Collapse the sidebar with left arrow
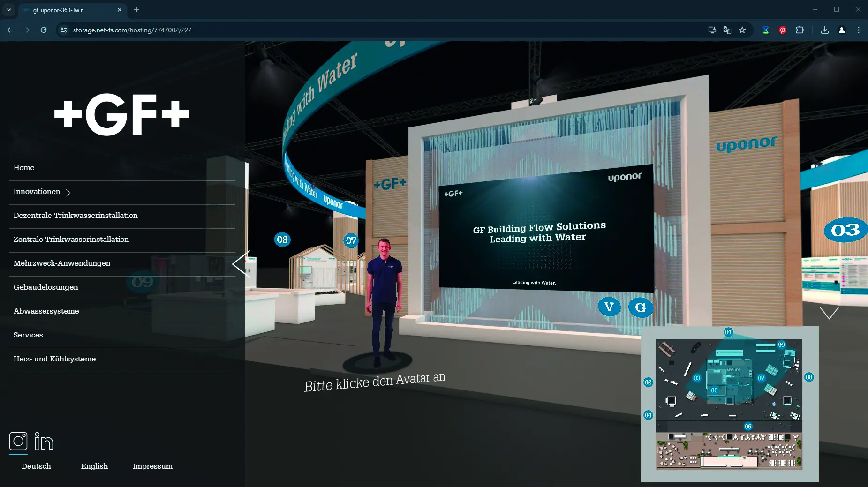 tap(241, 264)
